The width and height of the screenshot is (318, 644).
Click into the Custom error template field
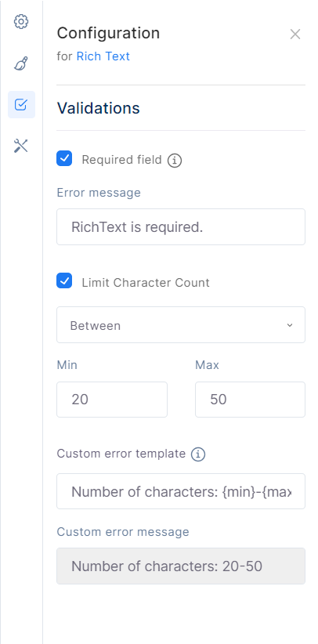(x=181, y=491)
